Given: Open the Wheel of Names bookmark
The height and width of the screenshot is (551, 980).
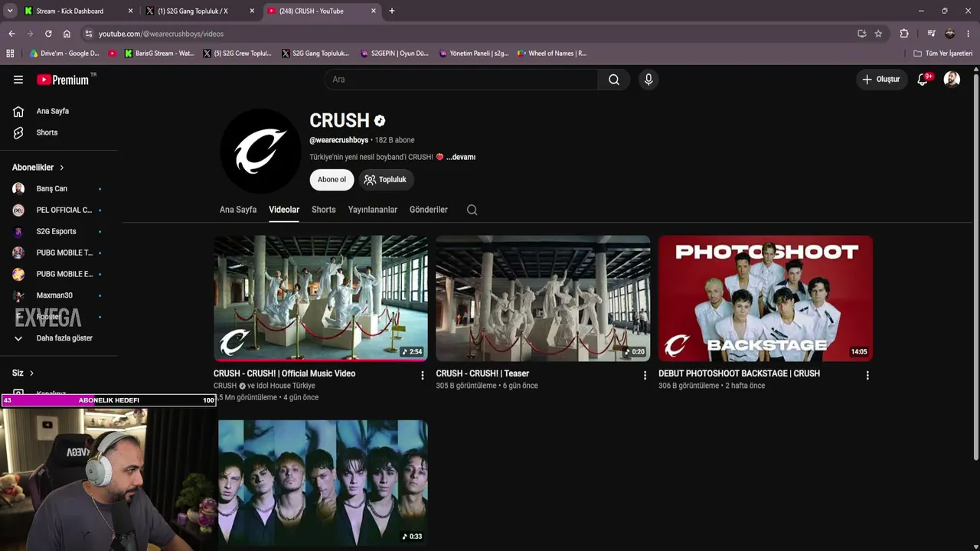Looking at the screenshot, I should click(551, 54).
